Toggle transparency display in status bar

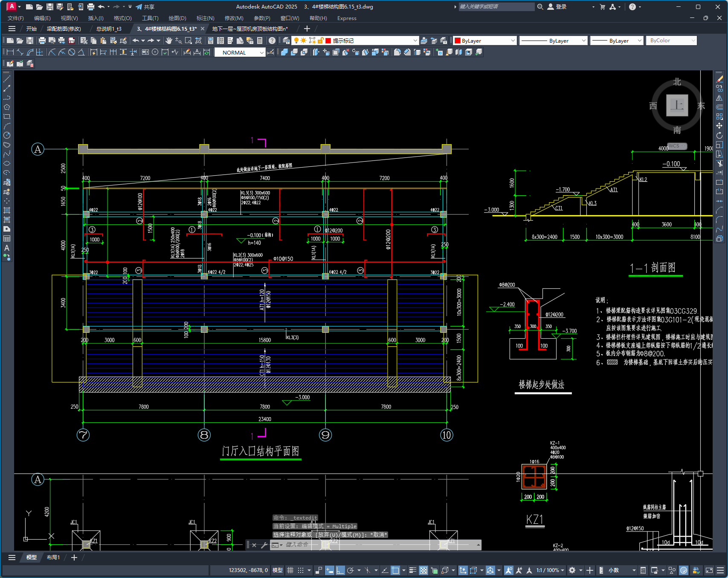(423, 570)
